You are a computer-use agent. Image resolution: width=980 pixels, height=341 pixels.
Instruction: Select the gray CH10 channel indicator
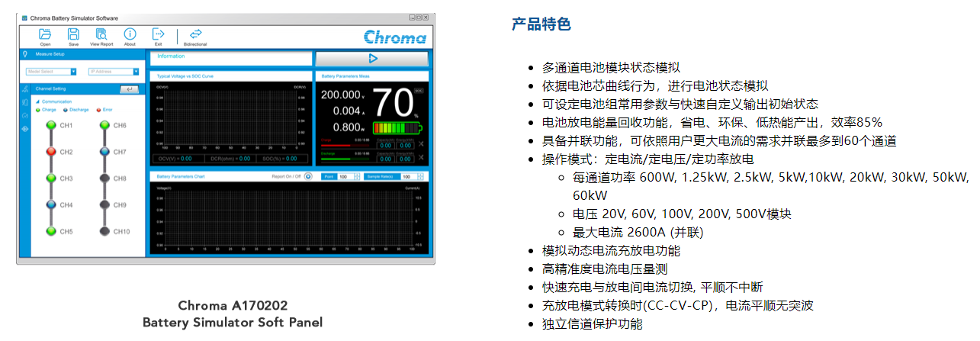click(x=104, y=231)
